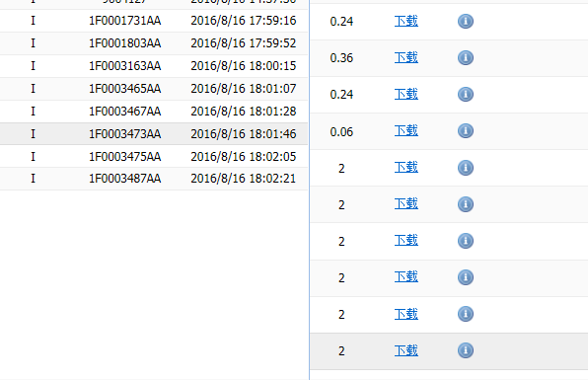Select the row dated 2016/8/16 18:01:28
This screenshot has width=588, height=380.
[x=154, y=112]
